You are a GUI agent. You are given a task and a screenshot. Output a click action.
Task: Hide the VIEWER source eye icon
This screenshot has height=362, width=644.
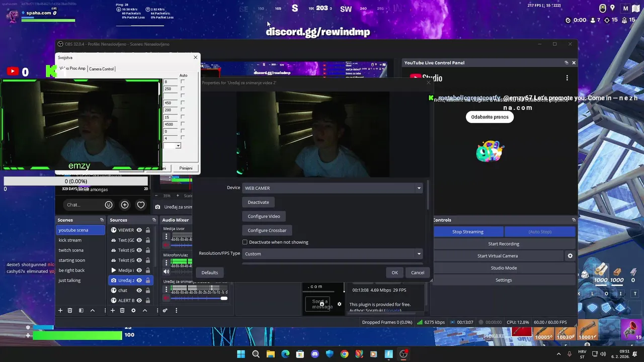tap(139, 230)
